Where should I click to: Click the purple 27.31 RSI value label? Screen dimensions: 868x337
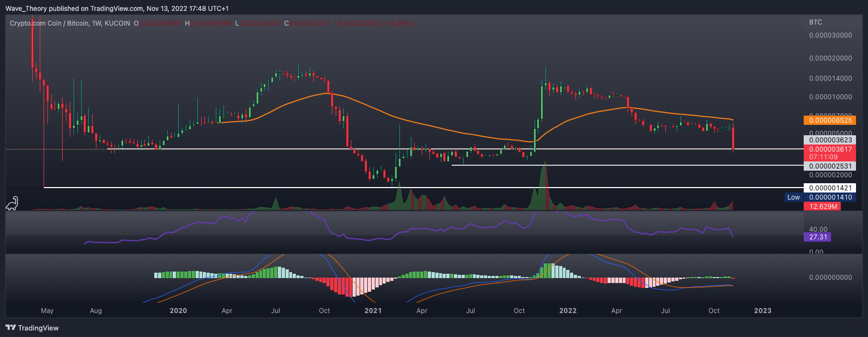point(817,237)
